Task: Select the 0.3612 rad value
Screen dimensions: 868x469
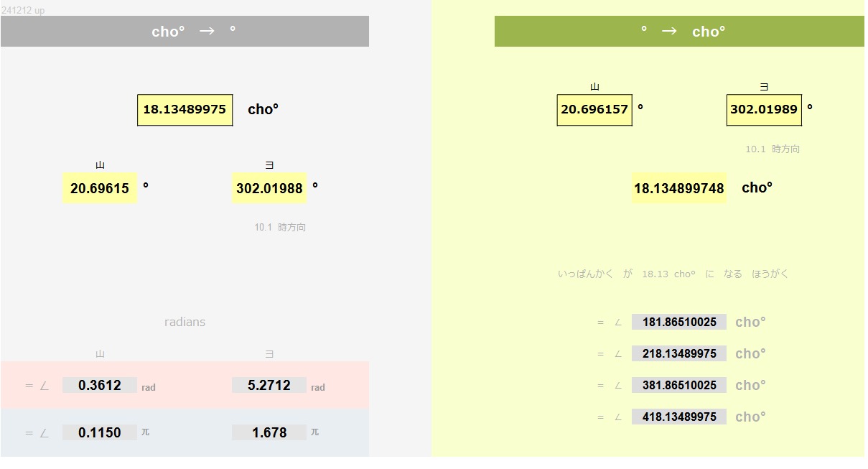Action: pos(99,386)
